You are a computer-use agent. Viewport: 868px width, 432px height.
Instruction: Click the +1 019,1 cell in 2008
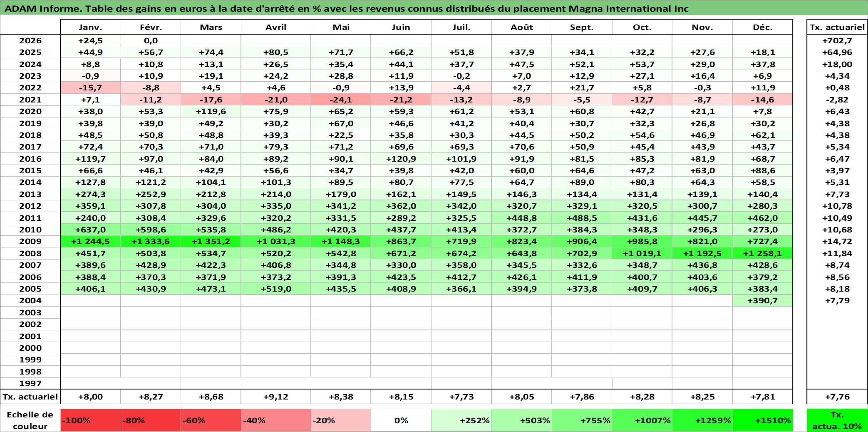(642, 253)
